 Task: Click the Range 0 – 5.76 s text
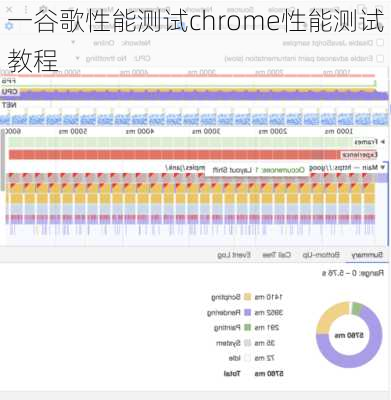click(353, 273)
